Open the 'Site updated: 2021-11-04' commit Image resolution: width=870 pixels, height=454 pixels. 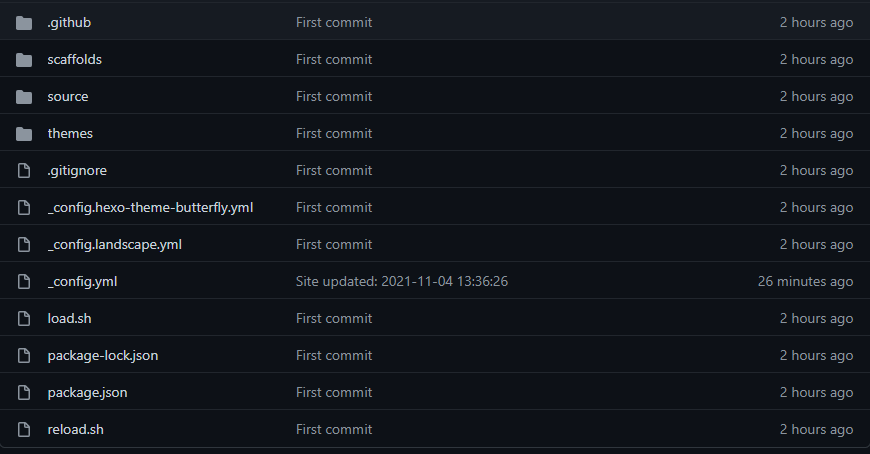point(402,281)
